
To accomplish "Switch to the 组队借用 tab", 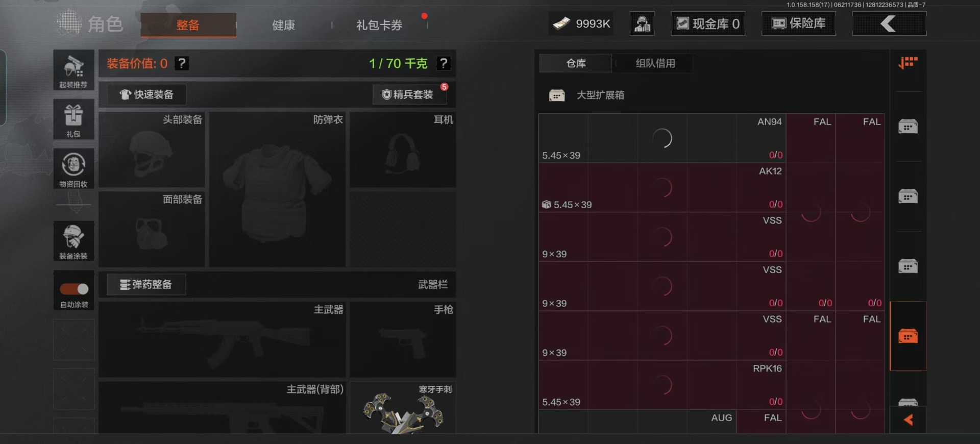I will (x=655, y=63).
